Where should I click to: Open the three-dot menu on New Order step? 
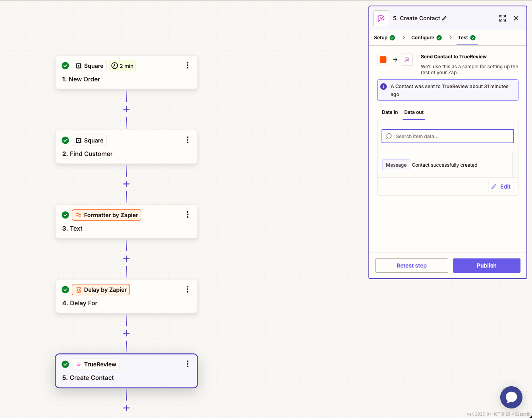click(187, 65)
